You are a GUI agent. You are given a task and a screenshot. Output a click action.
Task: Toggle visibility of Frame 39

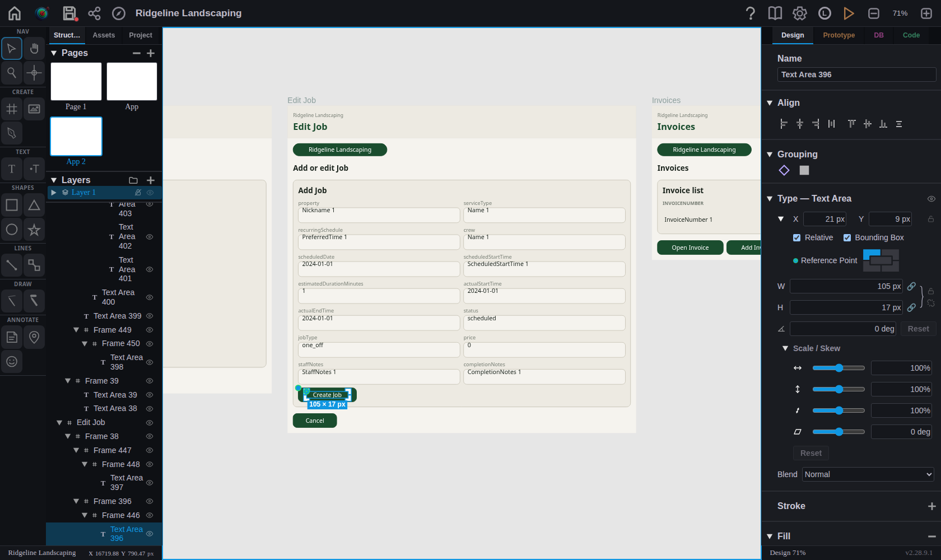[150, 381]
